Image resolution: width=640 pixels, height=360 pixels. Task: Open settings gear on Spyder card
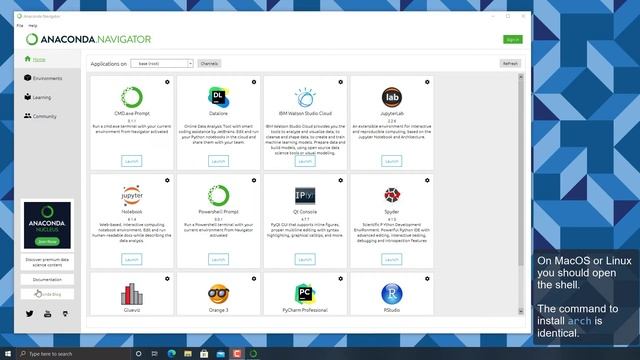[427, 180]
